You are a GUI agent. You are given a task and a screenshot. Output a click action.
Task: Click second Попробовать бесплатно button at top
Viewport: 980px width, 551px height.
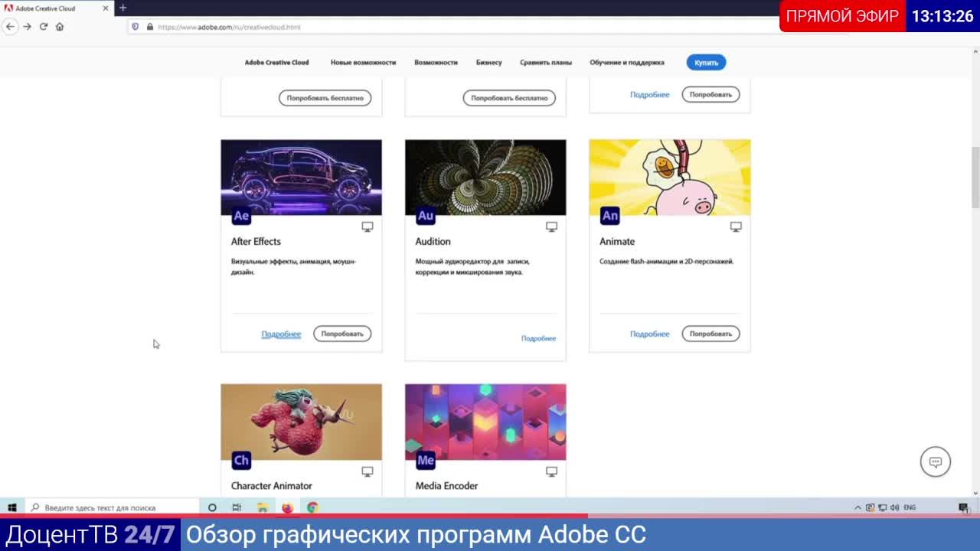(509, 98)
